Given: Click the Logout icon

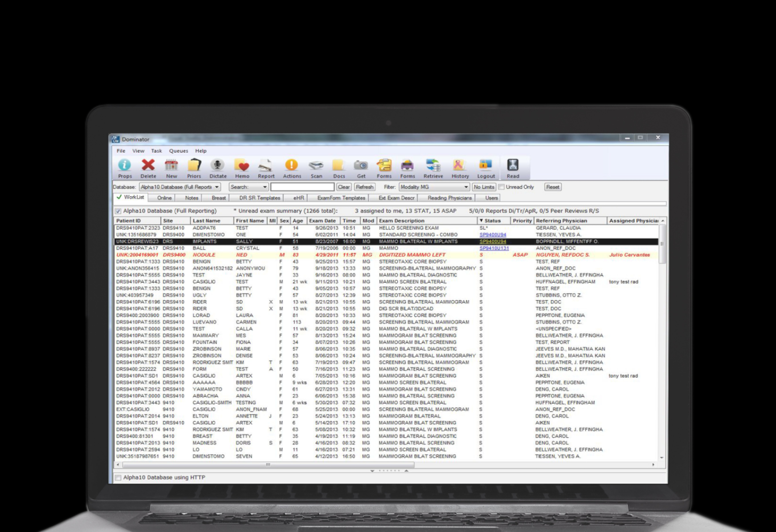Looking at the screenshot, I should (x=486, y=168).
